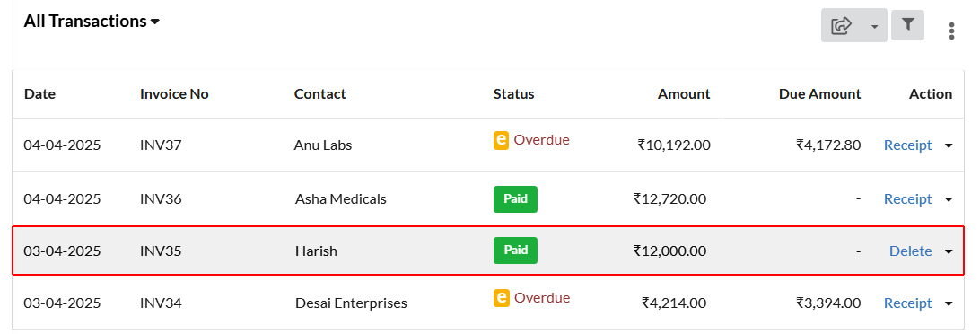Image resolution: width=980 pixels, height=334 pixels.
Task: Open the filter funnel icon
Action: point(907,25)
